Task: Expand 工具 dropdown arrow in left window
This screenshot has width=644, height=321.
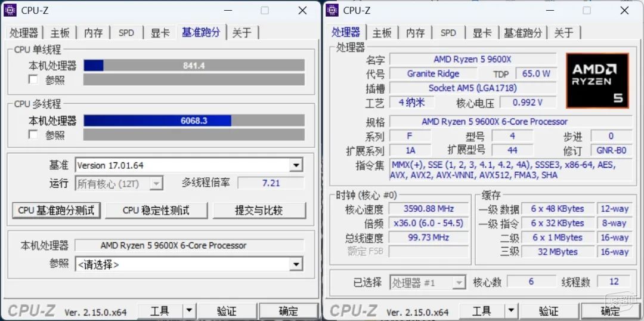Action: [x=188, y=311]
